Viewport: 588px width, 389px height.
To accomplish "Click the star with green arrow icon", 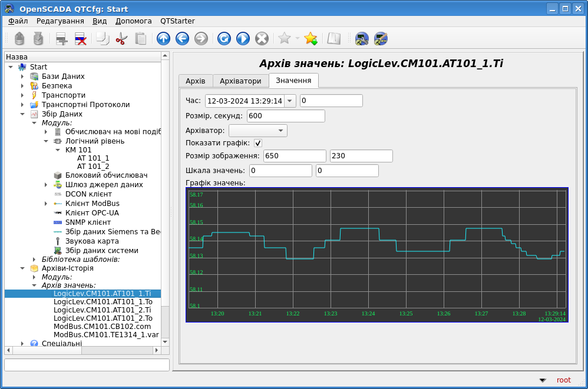I will click(310, 39).
